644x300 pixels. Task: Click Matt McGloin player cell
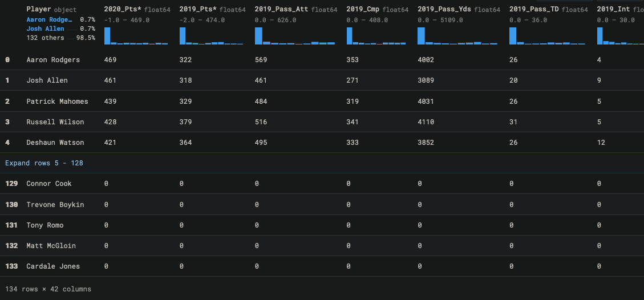coord(51,245)
